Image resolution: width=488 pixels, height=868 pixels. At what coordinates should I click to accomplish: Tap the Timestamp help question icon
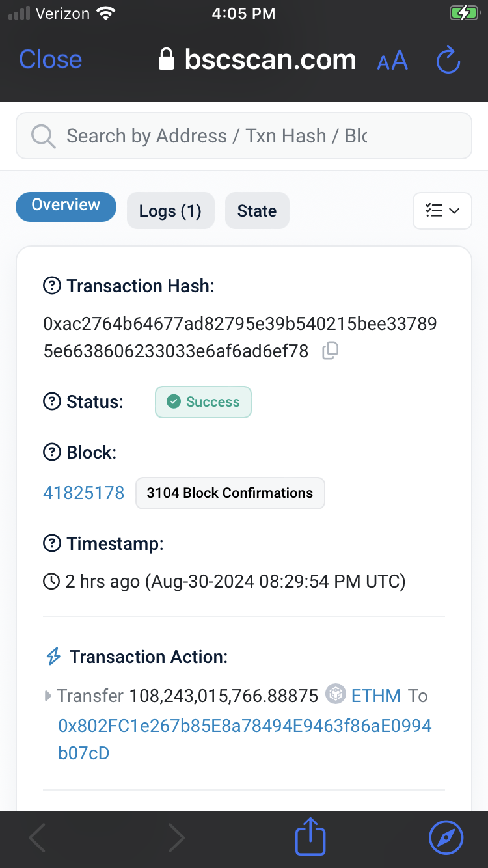(x=51, y=543)
